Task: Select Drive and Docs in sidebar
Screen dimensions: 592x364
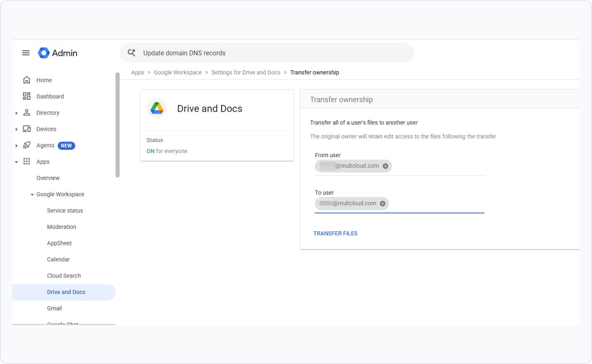Action: (x=64, y=292)
